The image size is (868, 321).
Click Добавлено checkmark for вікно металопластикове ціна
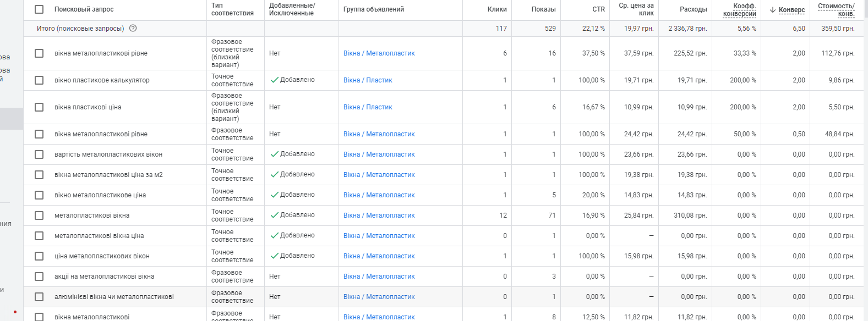[x=274, y=195]
